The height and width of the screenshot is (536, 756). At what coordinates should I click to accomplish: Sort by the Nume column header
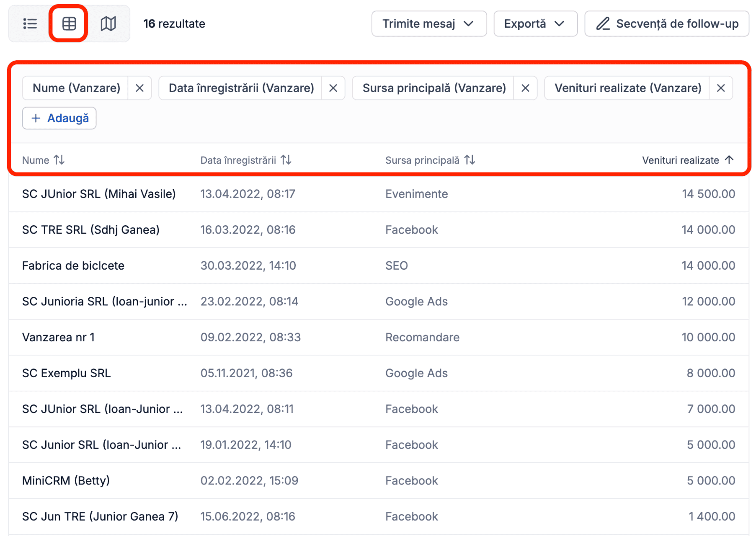[44, 160]
